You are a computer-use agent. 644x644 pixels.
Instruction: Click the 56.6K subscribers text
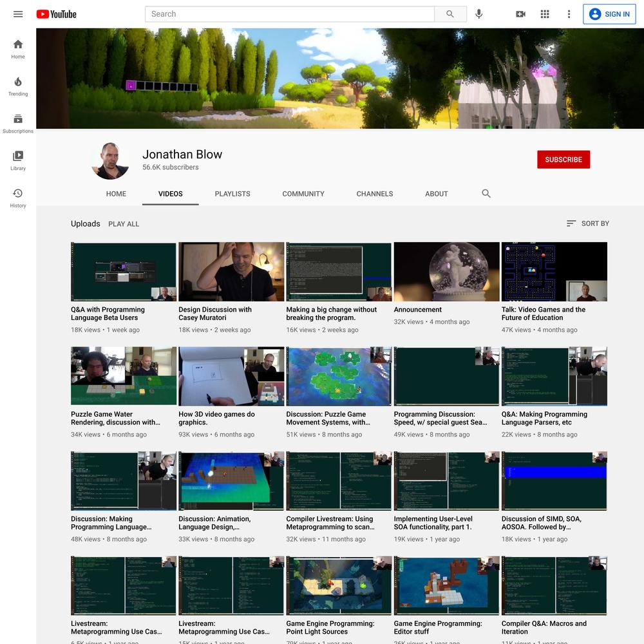[171, 167]
